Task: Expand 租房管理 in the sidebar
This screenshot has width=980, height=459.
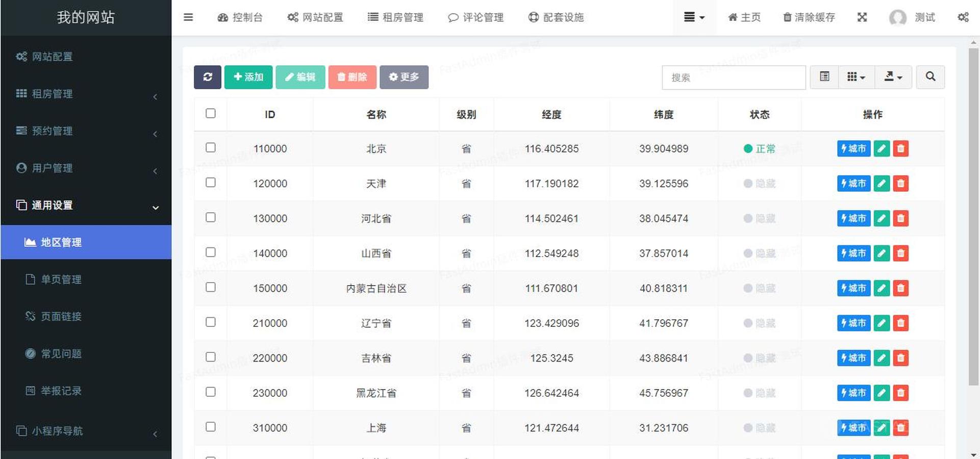Action: click(x=86, y=94)
